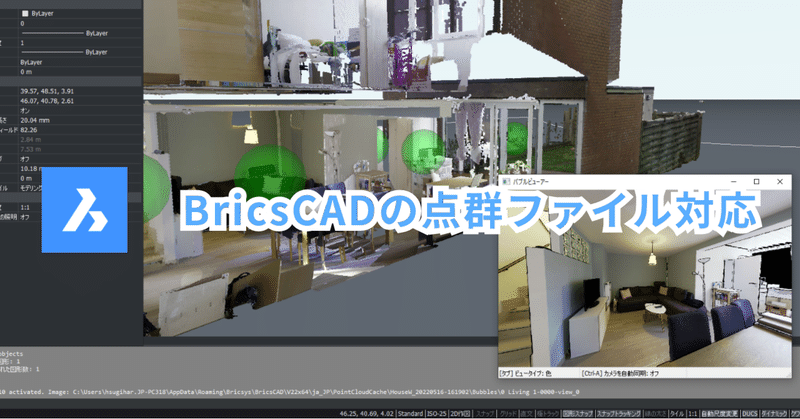This screenshot has height=419, width=800.
Task: Click the 46.25, 40.69, 4.02 coordinate readout
Action: [x=367, y=413]
